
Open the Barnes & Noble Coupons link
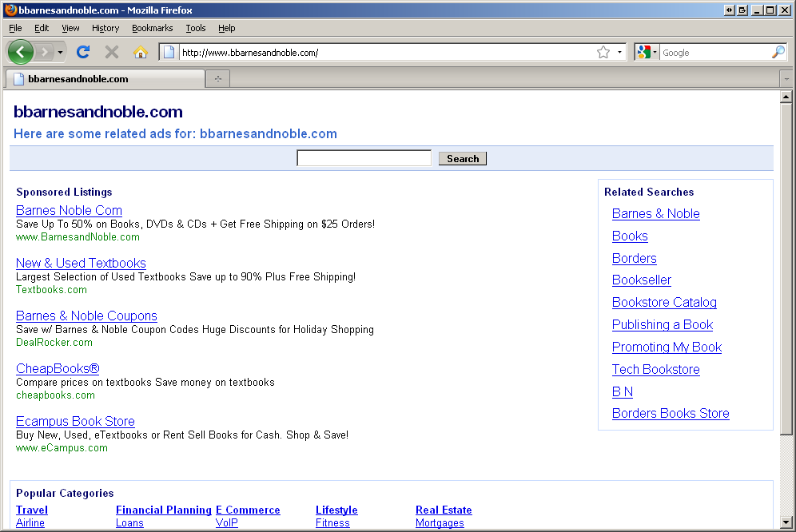tap(86, 316)
